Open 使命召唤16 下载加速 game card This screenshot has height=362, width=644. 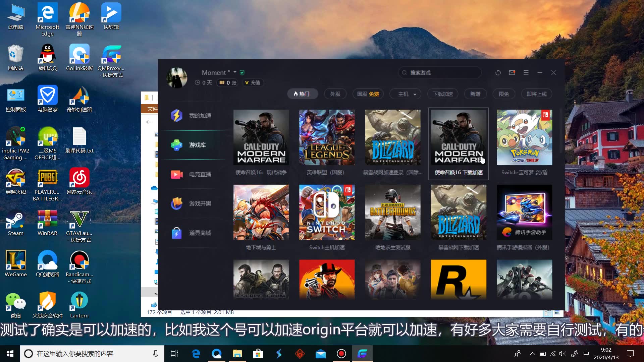click(x=459, y=143)
